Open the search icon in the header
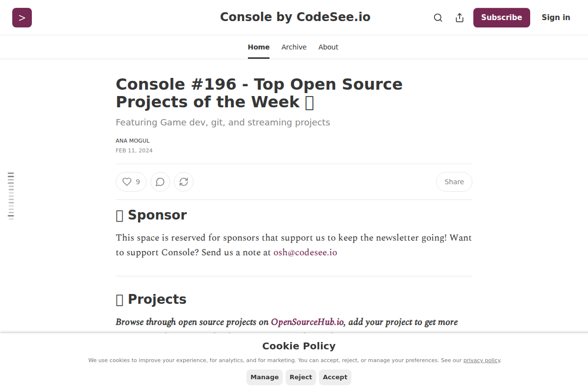This screenshot has height=392, width=588. click(x=438, y=18)
